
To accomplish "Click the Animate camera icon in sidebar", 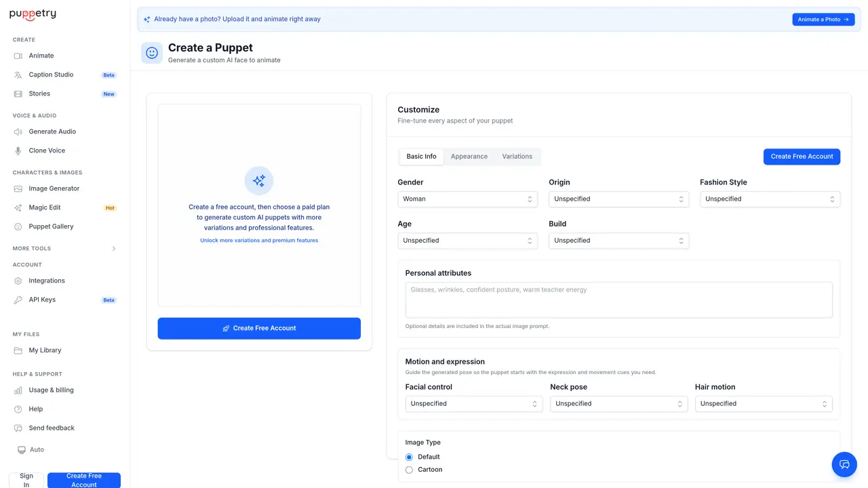I will (x=18, y=56).
